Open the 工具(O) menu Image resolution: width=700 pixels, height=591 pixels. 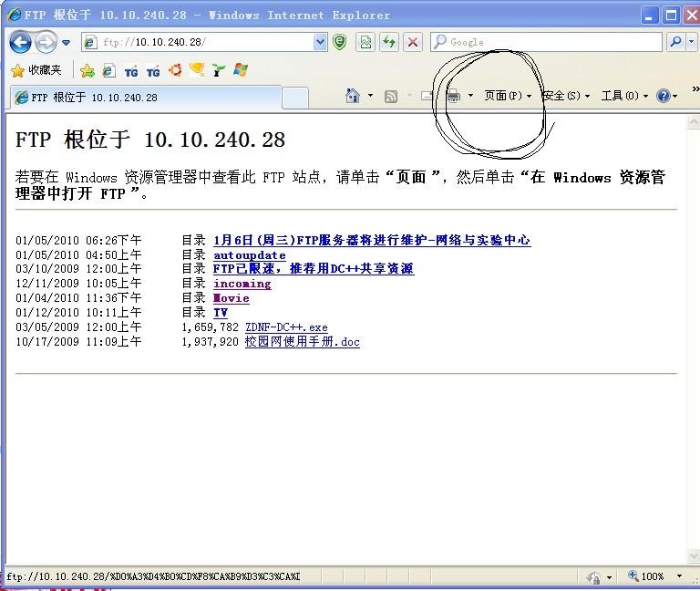(624, 96)
